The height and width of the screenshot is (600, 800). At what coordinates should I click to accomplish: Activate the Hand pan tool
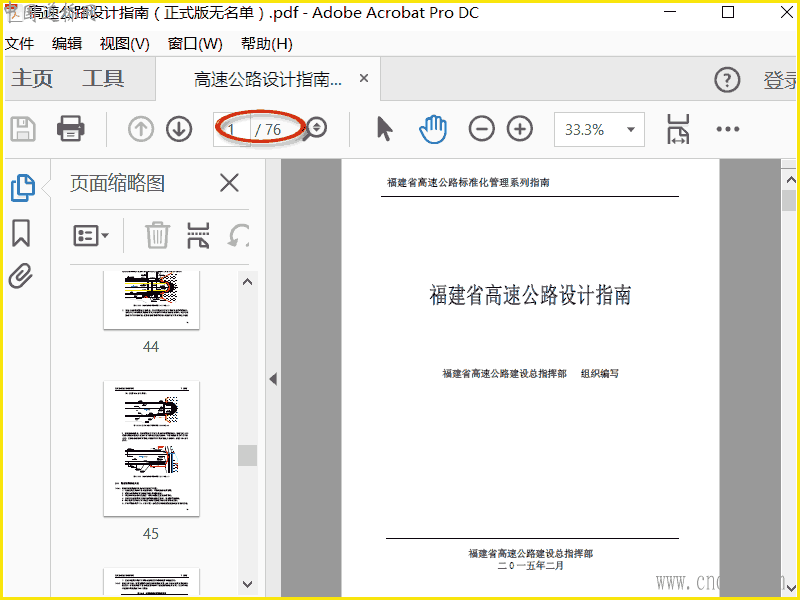coord(433,129)
